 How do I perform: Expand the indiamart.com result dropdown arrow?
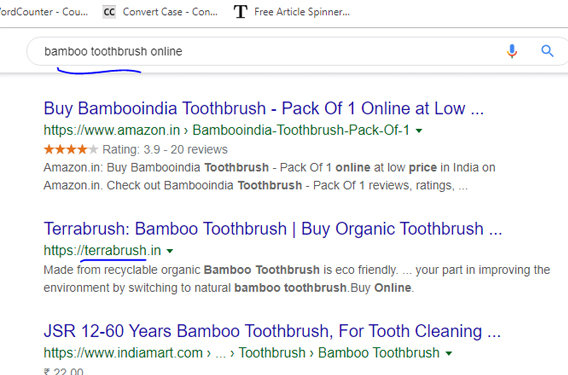(x=448, y=353)
